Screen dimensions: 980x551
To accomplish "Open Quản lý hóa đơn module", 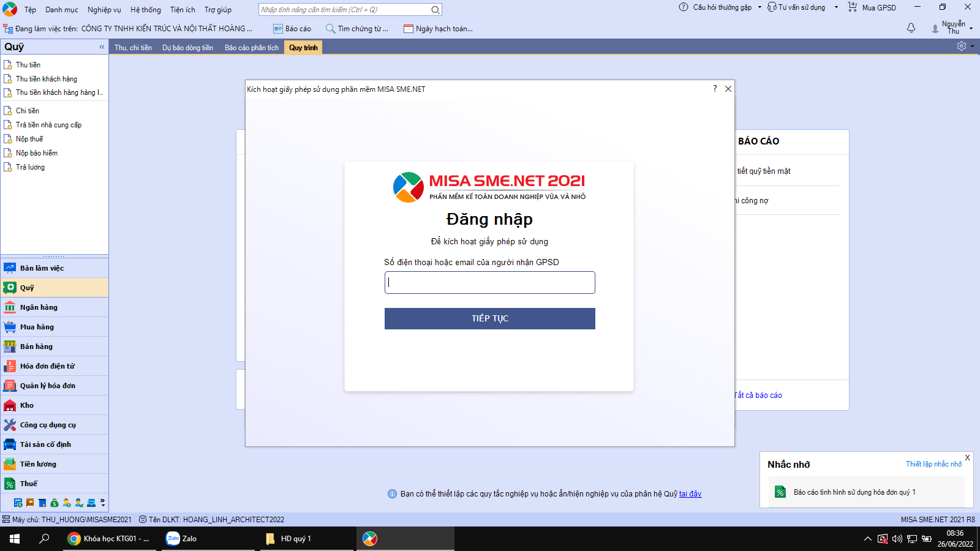I will click(x=54, y=386).
